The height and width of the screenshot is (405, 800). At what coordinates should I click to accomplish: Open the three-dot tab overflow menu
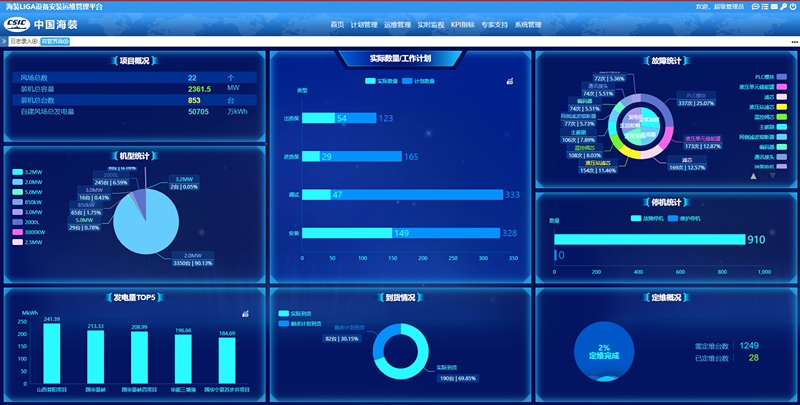click(794, 41)
